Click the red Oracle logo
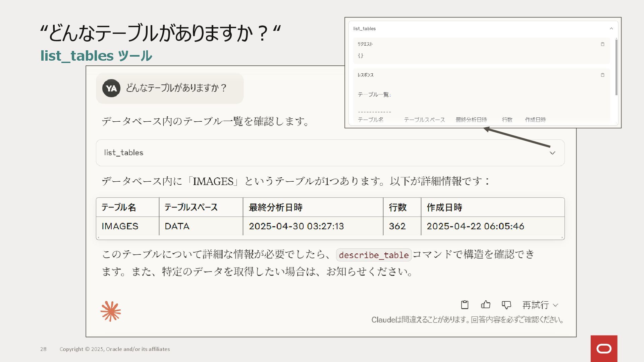Viewport: 644px width, 362px height. point(604,349)
